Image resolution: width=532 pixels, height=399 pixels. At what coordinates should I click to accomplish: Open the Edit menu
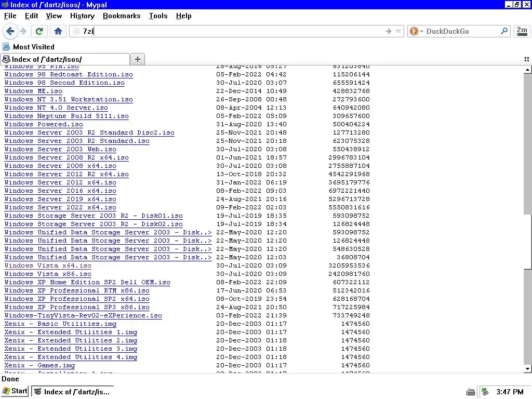31,16
